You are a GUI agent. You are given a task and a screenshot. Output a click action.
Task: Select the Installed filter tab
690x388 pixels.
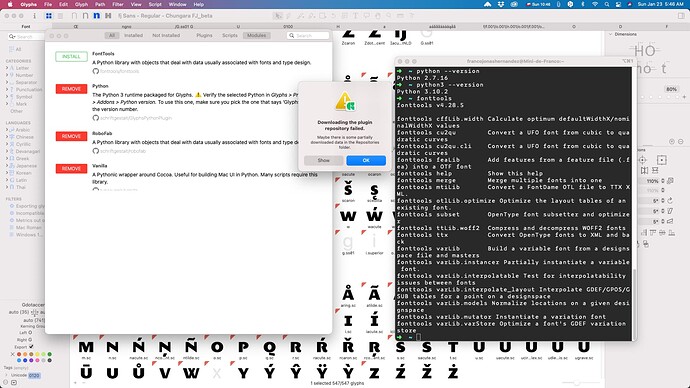[133, 35]
